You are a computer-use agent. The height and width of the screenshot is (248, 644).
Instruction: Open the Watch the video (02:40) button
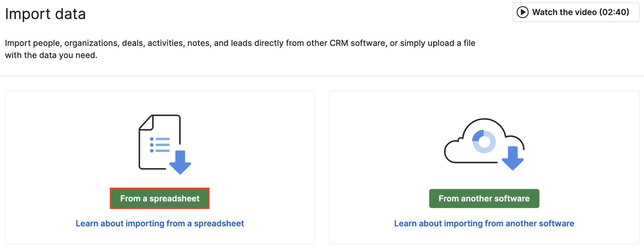(576, 12)
